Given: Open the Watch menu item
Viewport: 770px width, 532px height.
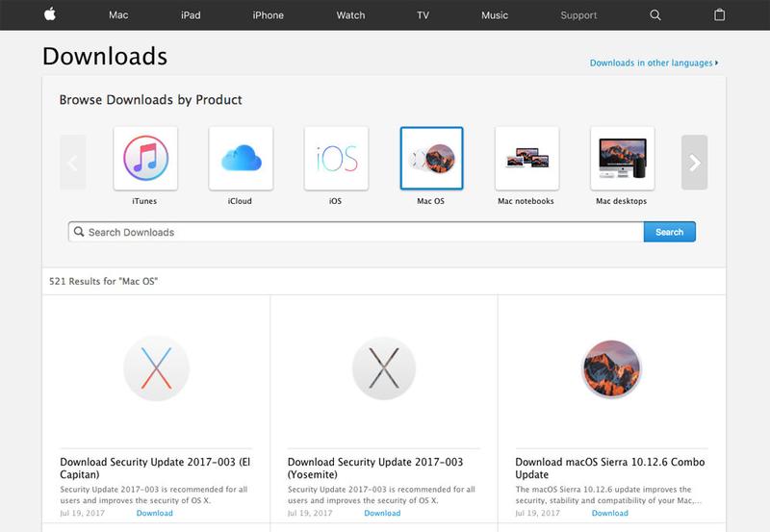Looking at the screenshot, I should click(350, 15).
